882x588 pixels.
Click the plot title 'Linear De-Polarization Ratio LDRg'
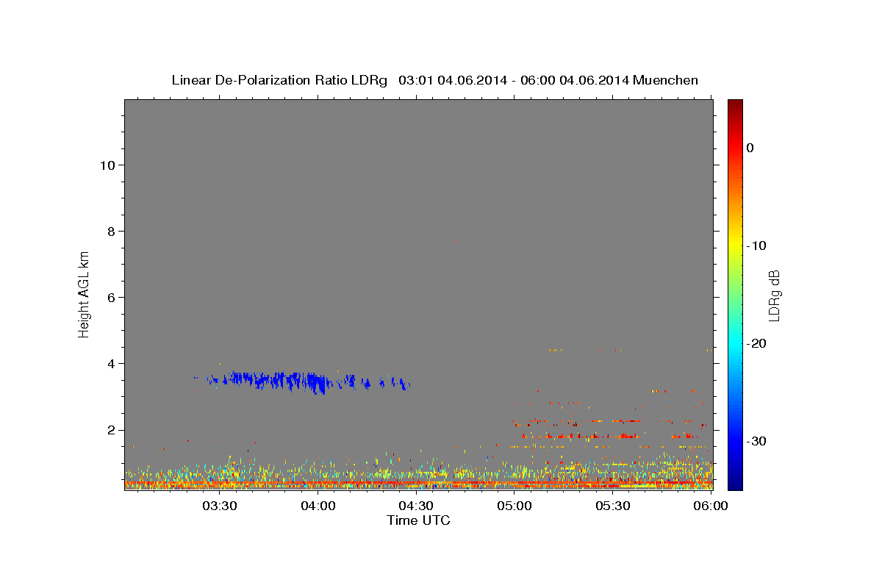click(x=279, y=80)
